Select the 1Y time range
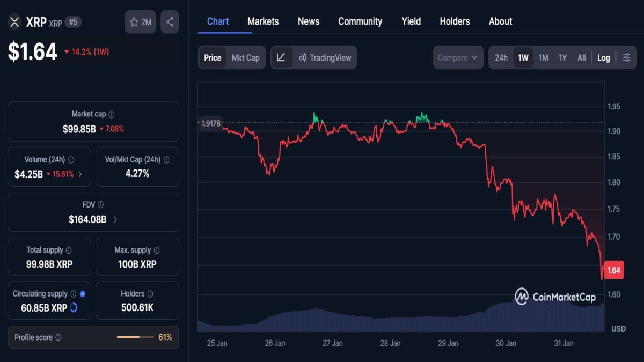This screenshot has width=644, height=362. (x=562, y=57)
